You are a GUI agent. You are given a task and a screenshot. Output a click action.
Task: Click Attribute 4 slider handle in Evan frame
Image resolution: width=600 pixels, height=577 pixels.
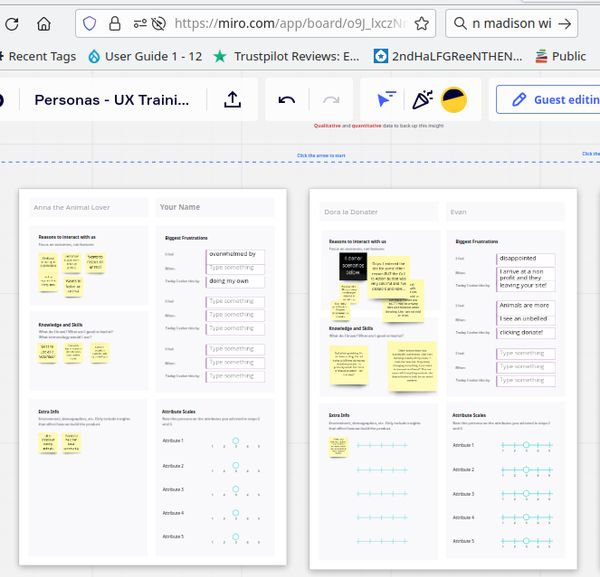[x=526, y=517]
